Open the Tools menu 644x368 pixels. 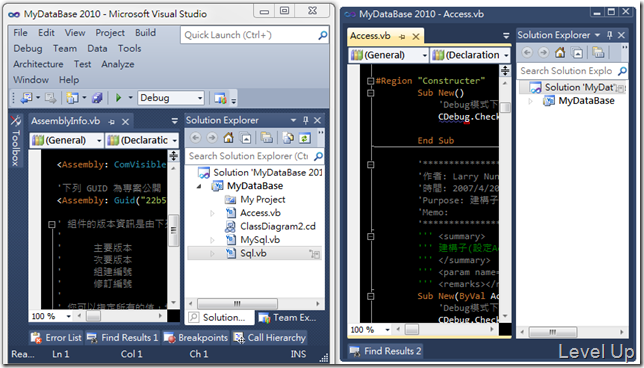point(129,48)
